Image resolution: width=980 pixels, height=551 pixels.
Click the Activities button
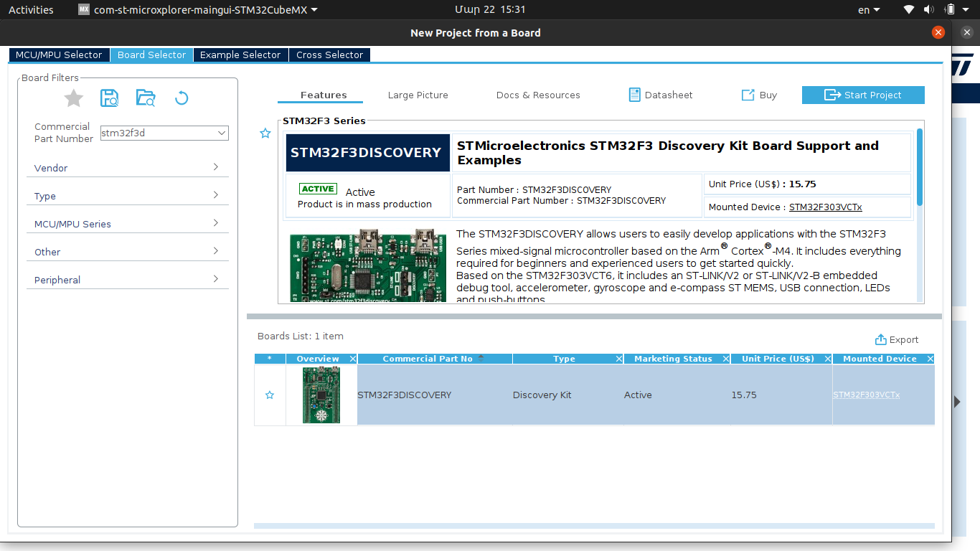[31, 10]
